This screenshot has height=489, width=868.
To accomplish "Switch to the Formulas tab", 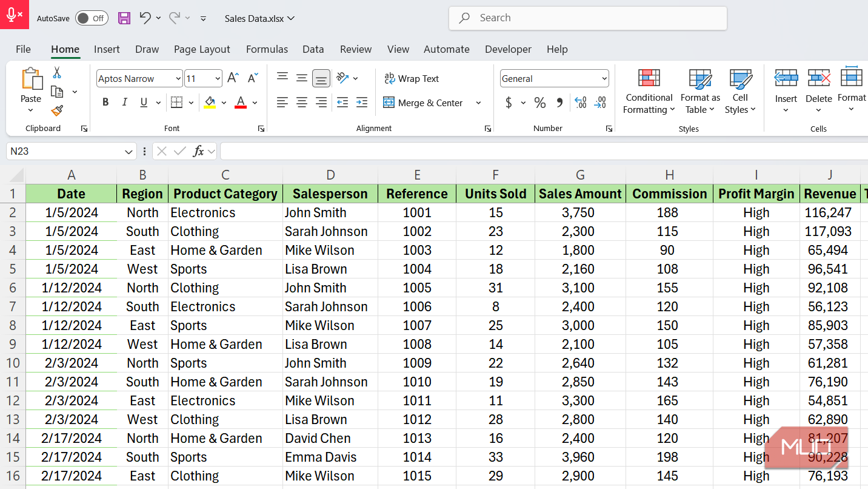I will pyautogui.click(x=267, y=49).
